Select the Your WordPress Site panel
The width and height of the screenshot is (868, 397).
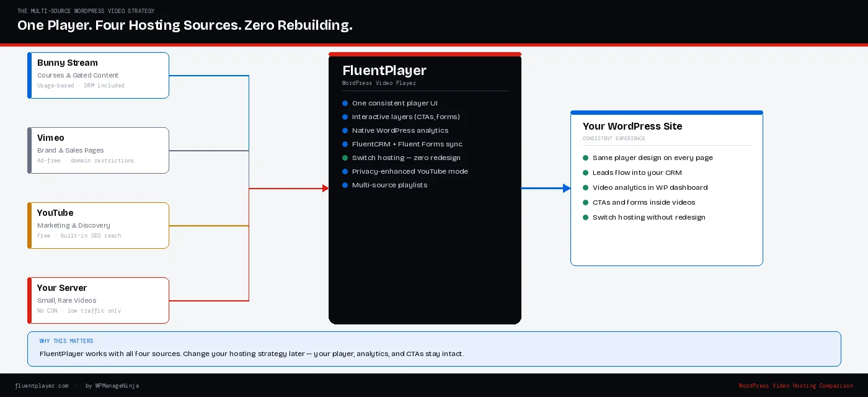coord(666,186)
